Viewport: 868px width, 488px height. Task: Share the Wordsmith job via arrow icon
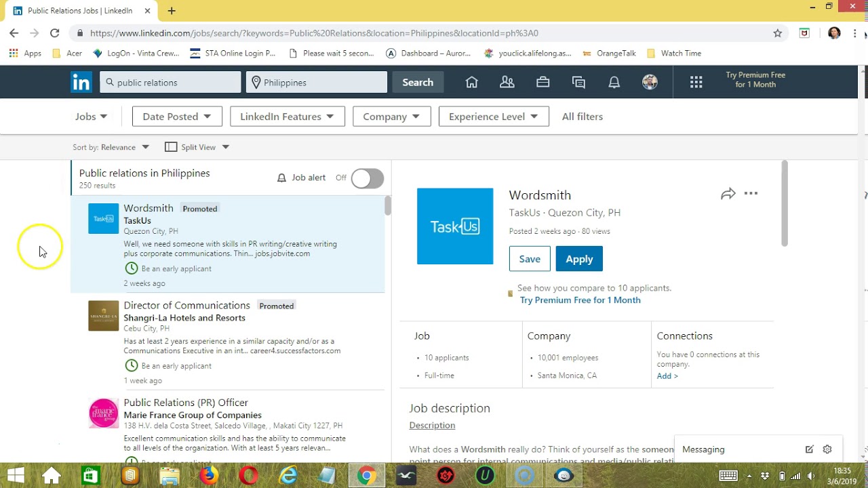(x=728, y=195)
